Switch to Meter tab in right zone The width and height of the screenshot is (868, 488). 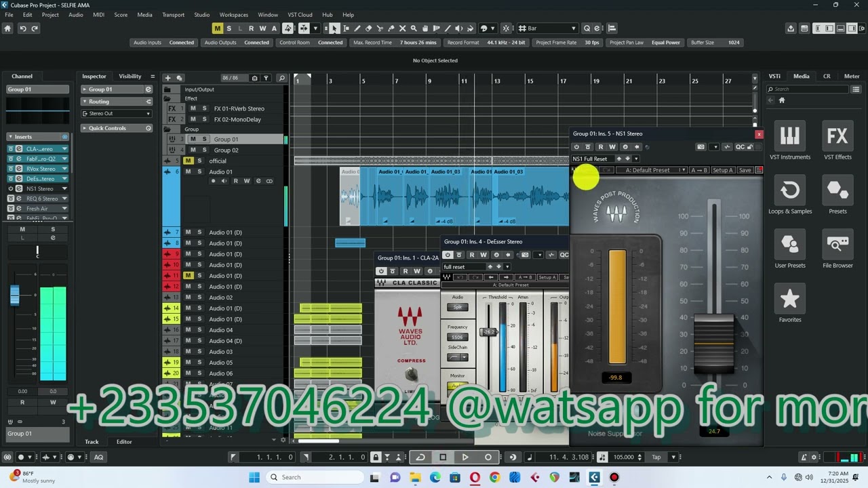click(852, 77)
